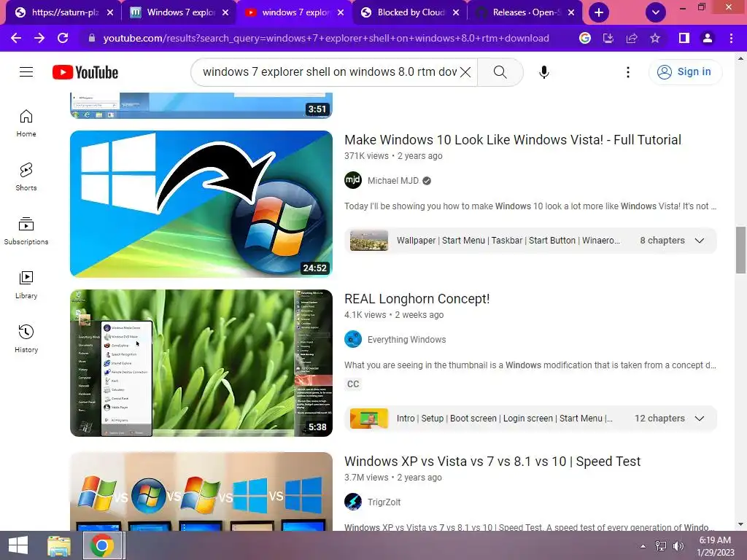Click the Chrome taskbar icon

pos(101,545)
